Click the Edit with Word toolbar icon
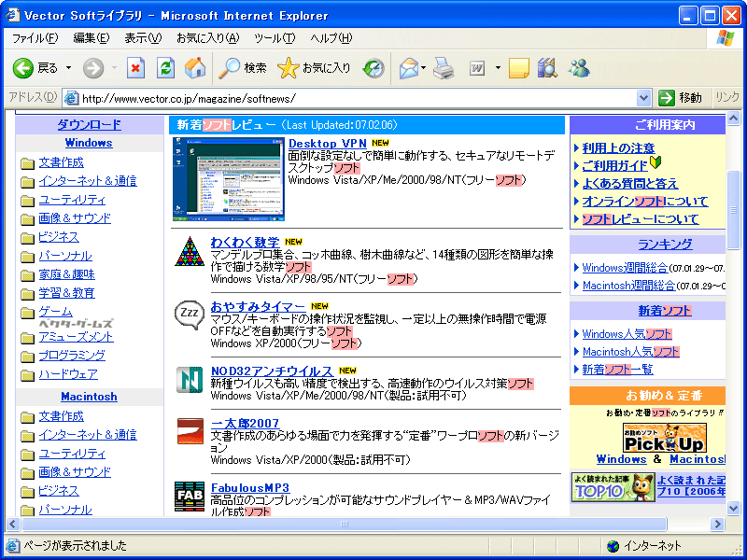747x560 pixels. click(x=477, y=68)
